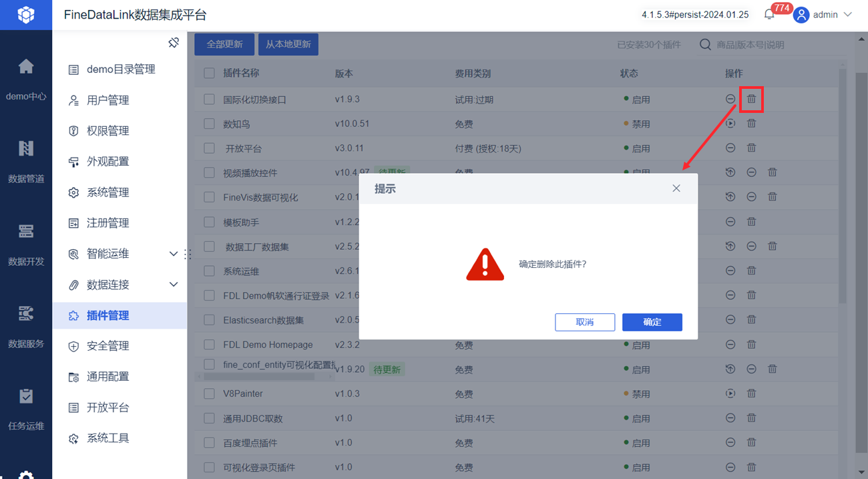Open 通用配置 menu item
868x479 pixels.
click(x=120, y=377)
